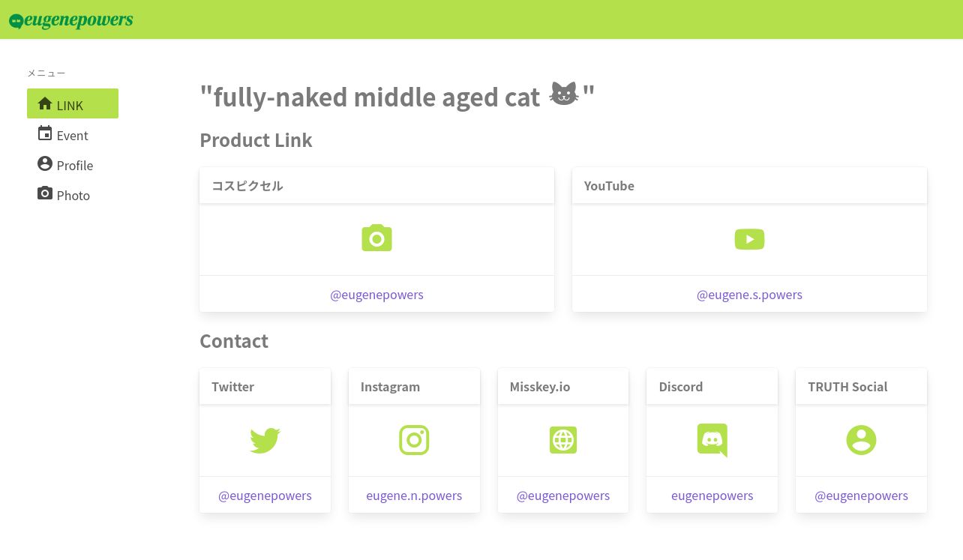Screen dimensions: 963x560
Task: Click the Discord eugenepowers handle
Action: click(x=712, y=496)
